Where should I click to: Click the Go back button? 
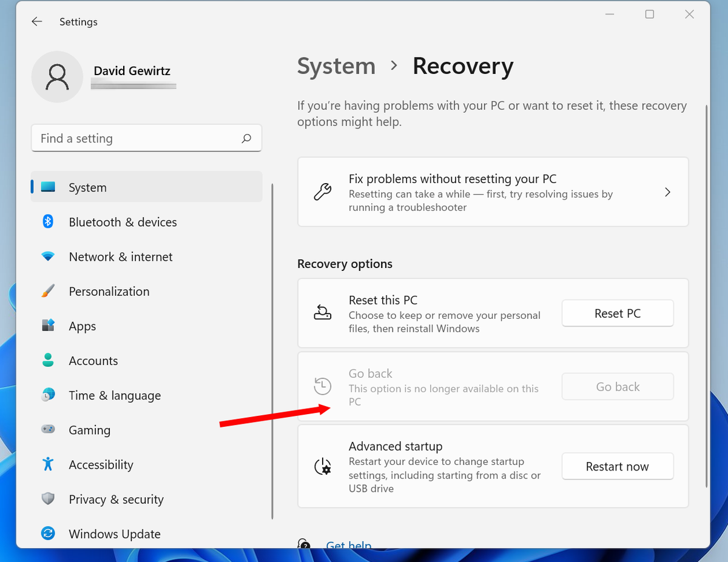[x=617, y=386]
